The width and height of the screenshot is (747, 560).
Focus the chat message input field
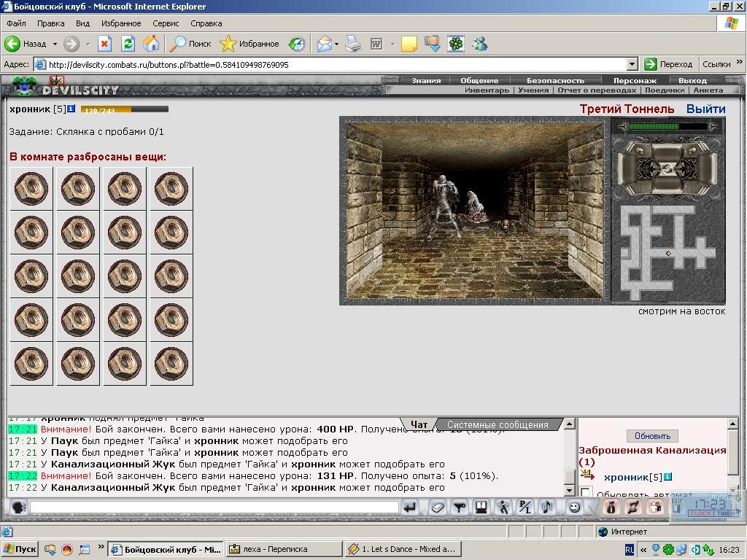pos(214,507)
